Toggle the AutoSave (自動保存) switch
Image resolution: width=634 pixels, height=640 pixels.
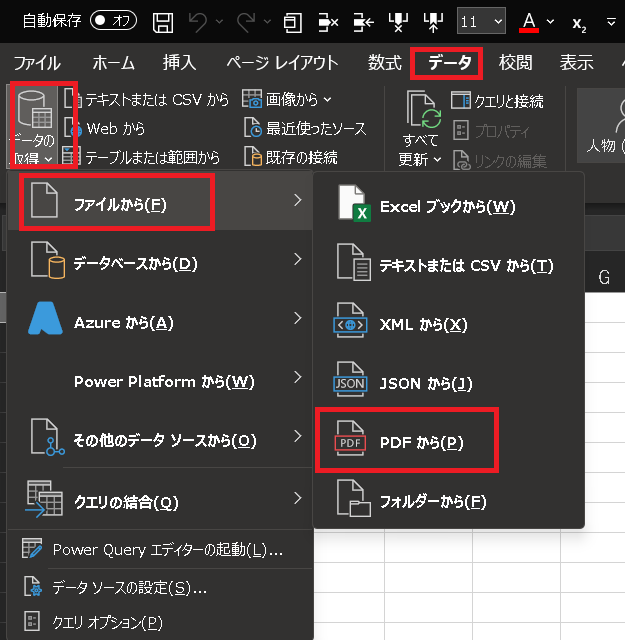coord(113,20)
